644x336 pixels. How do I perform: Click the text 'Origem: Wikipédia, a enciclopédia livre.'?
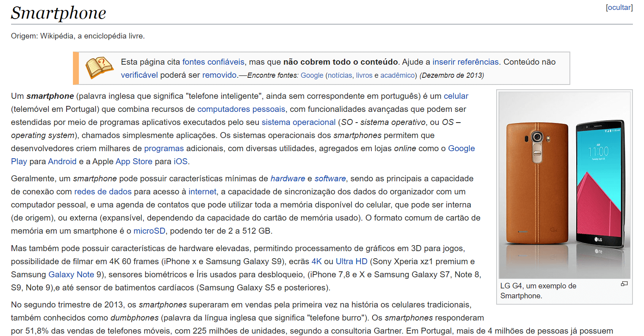pos(78,36)
